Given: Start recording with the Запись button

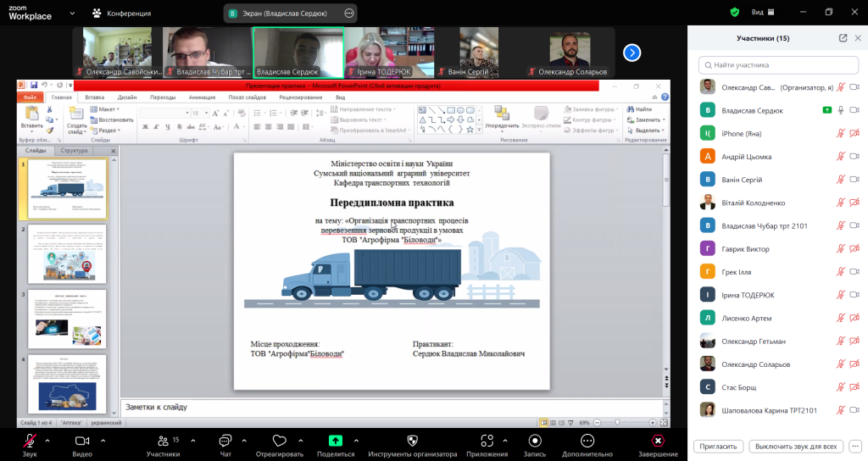Looking at the screenshot, I should pos(535,441).
